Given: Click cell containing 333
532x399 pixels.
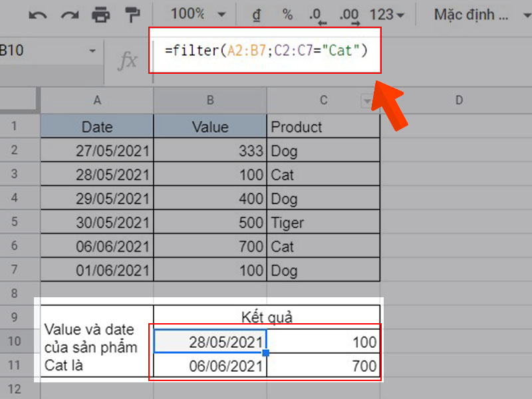Looking at the screenshot, I should click(x=210, y=150).
